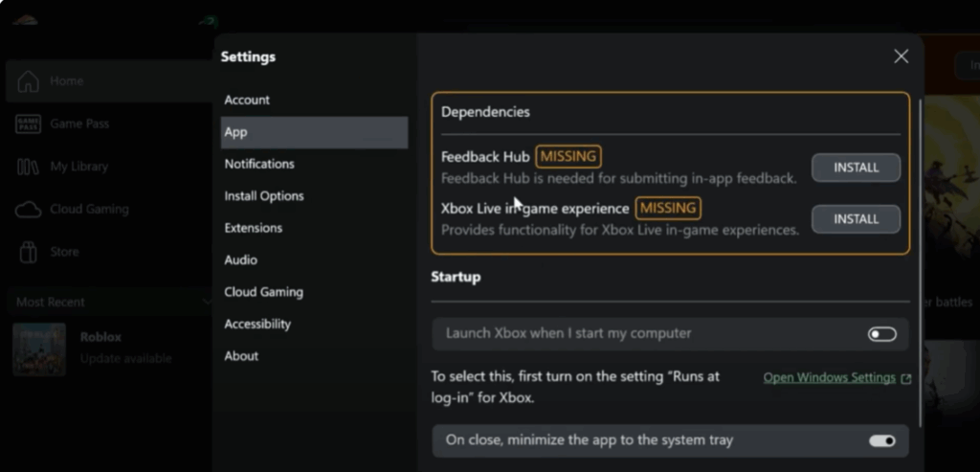Viewport: 980px width, 472px height.
Task: Click the My Library books icon
Action: [28, 167]
